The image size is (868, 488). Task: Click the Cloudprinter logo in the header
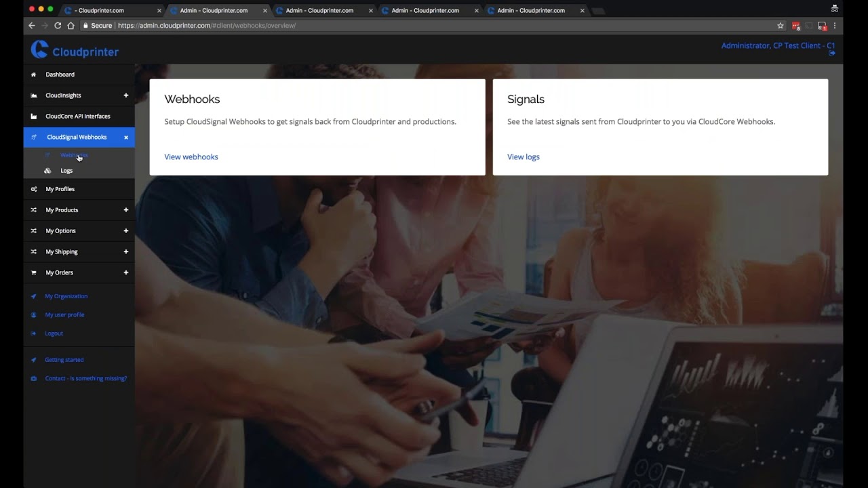click(75, 49)
